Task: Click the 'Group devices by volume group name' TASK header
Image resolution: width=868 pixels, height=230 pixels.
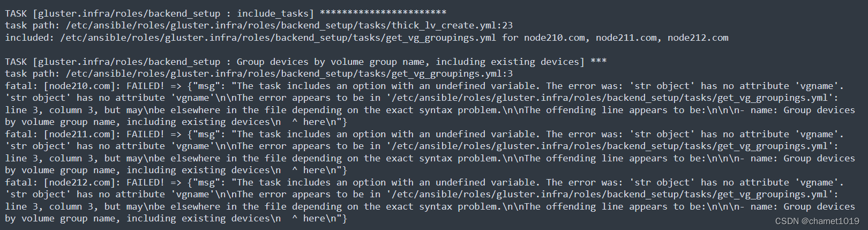Action: tap(306, 62)
